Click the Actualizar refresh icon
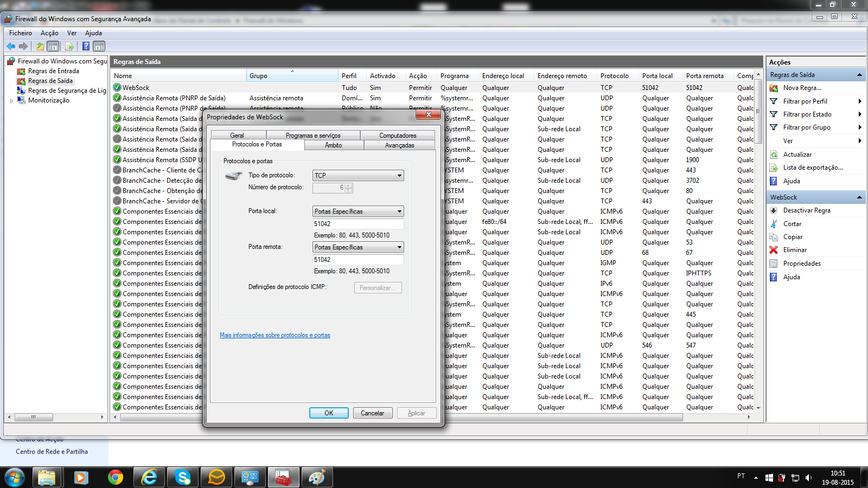Image resolution: width=868 pixels, height=488 pixels. 774,155
